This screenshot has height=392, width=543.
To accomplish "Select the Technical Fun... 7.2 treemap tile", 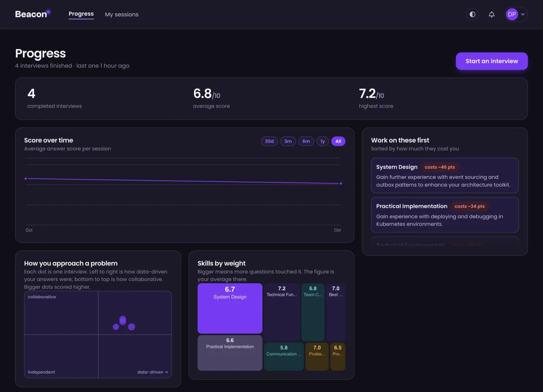I will pyautogui.click(x=282, y=312).
